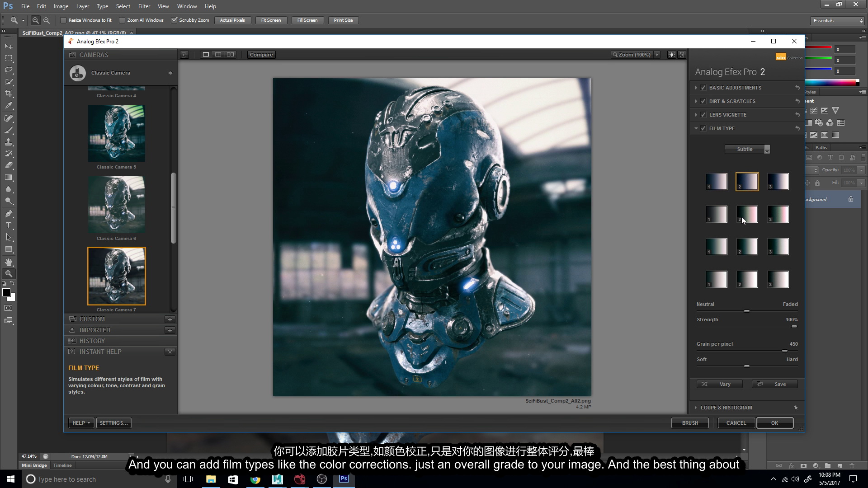Enable Zoom All Windows checkbox
Viewport: 868px width, 488px height.
click(122, 20)
